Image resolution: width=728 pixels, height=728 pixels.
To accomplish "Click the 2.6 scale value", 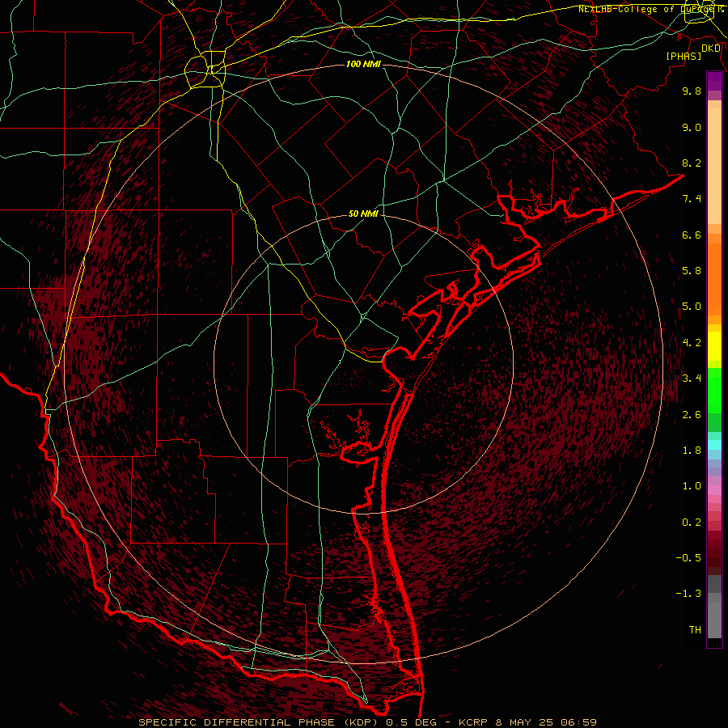I will click(692, 415).
